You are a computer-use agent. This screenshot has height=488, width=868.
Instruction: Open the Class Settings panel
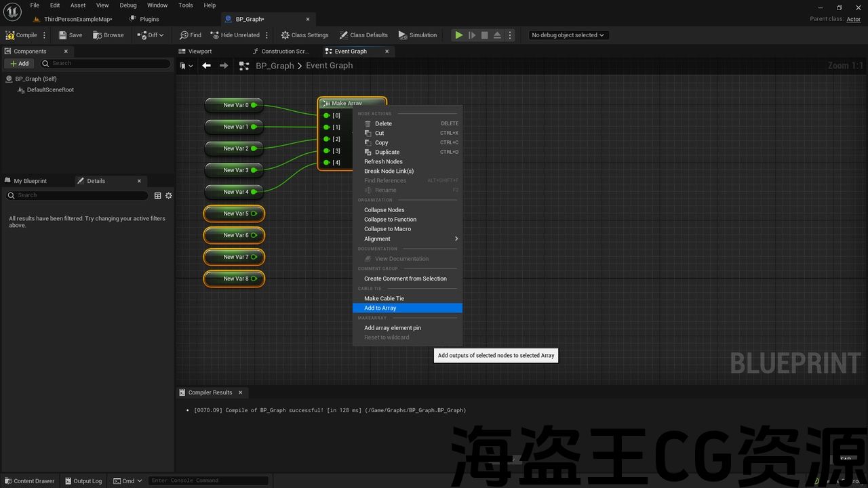304,35
